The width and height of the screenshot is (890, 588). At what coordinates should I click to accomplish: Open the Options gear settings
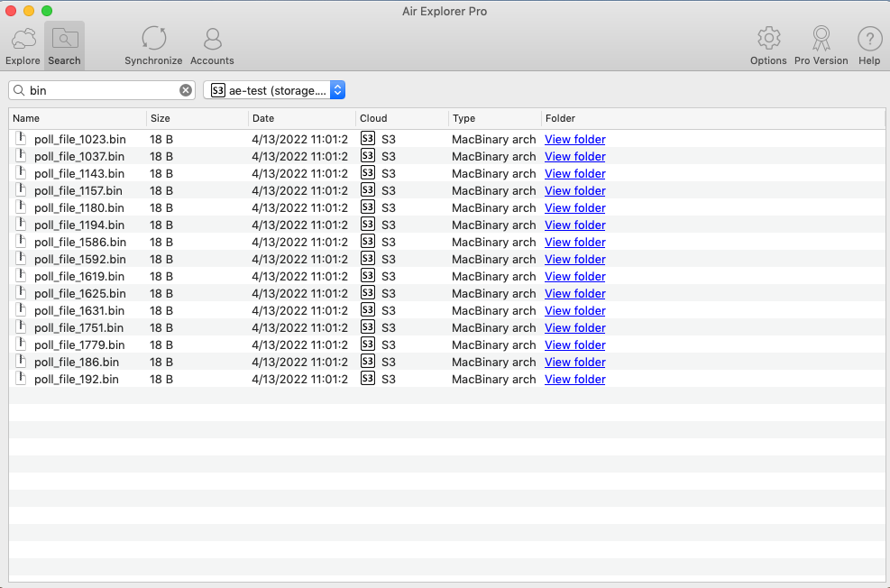coord(768,46)
